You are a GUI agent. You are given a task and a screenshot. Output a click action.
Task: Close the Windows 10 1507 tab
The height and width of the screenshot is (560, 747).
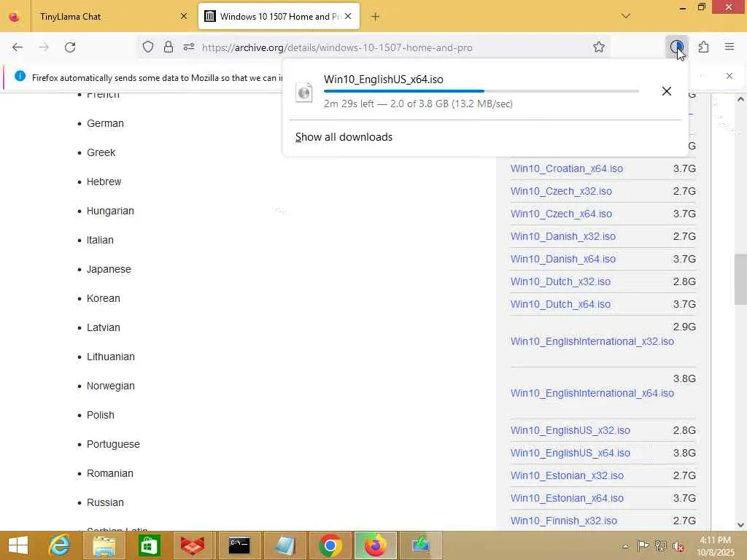(x=348, y=16)
